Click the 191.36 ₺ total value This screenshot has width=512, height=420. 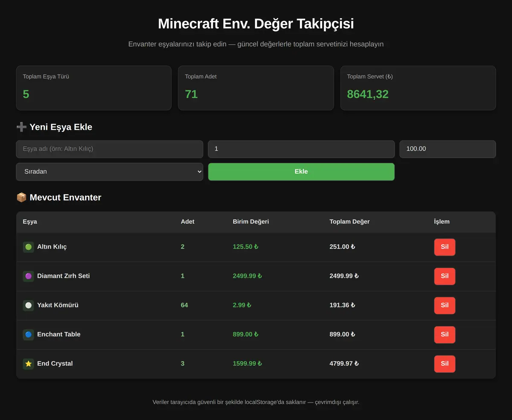tap(342, 305)
